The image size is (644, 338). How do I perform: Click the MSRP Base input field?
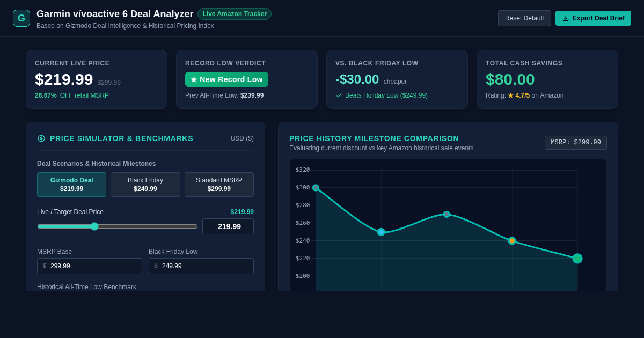(90, 266)
